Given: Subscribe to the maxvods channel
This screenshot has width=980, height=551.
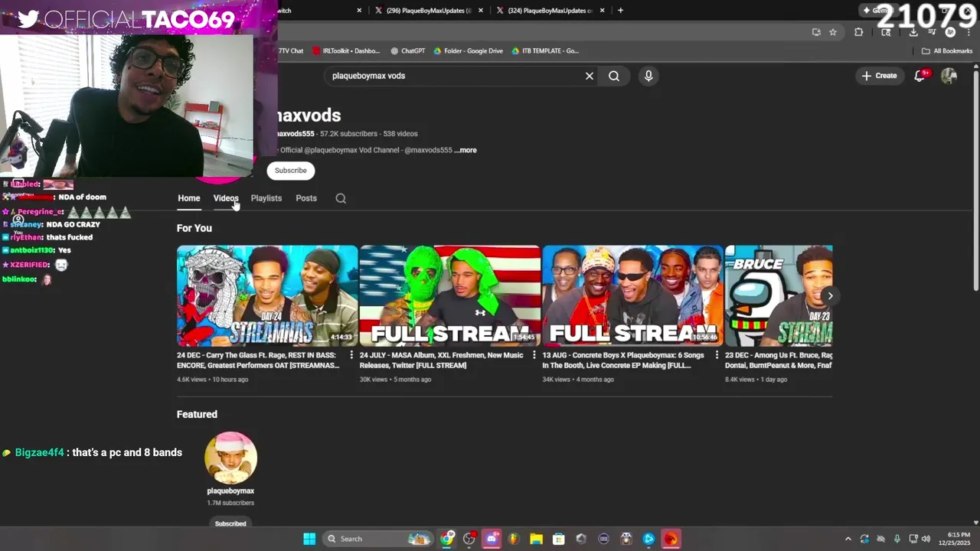Looking at the screenshot, I should pos(291,171).
